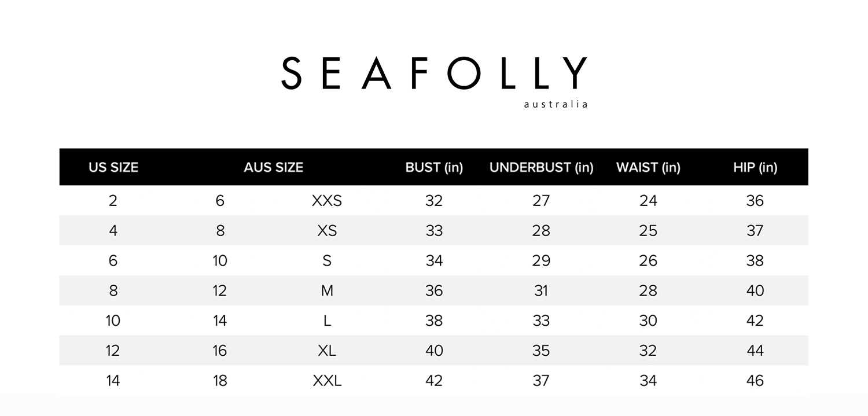Select waist value 24 in XXS row
868x416 pixels.
(x=648, y=201)
